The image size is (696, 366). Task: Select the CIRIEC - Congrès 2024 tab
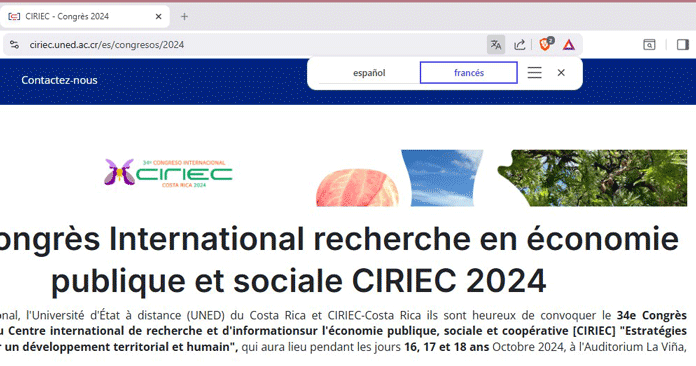[x=85, y=17]
